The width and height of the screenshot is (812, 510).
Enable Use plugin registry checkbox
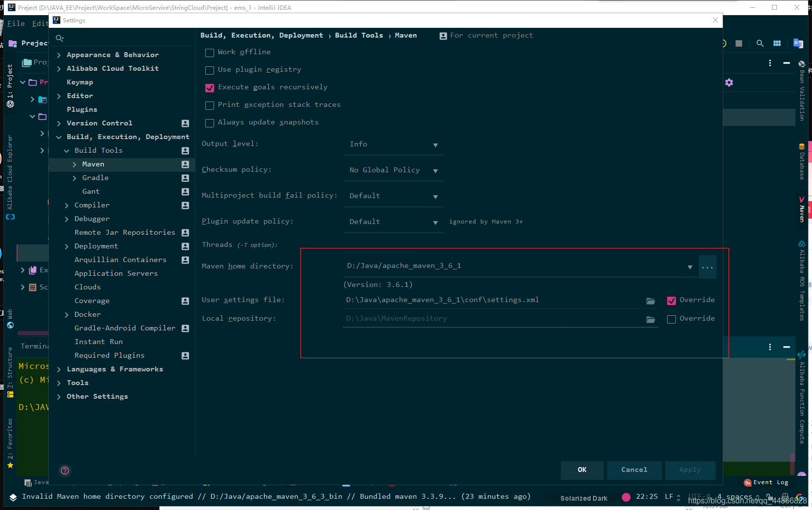click(210, 70)
